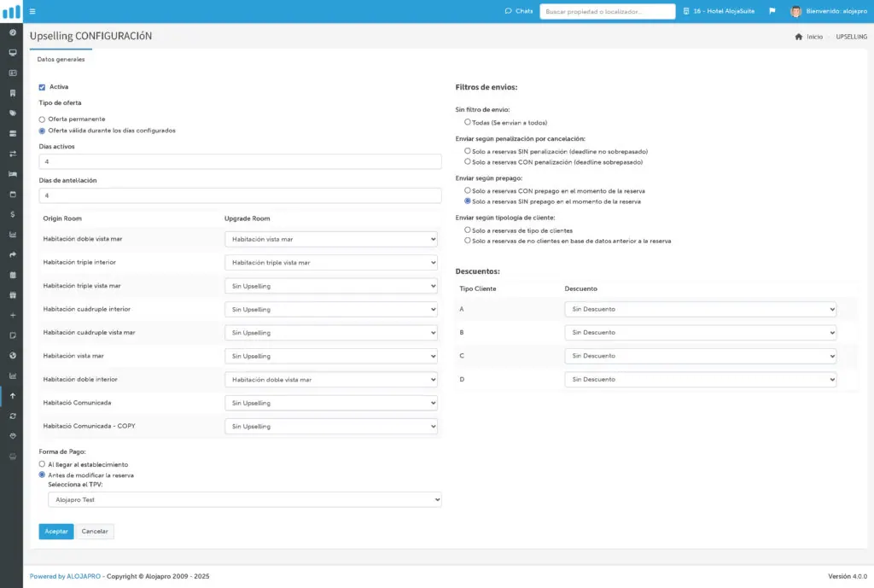Open upgrade dropdown for Habitación triple interior
Screen dimensions: 874x588
point(331,263)
